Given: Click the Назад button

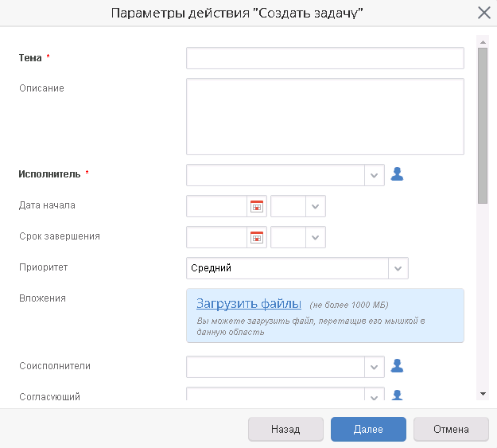Looking at the screenshot, I should click(285, 429).
